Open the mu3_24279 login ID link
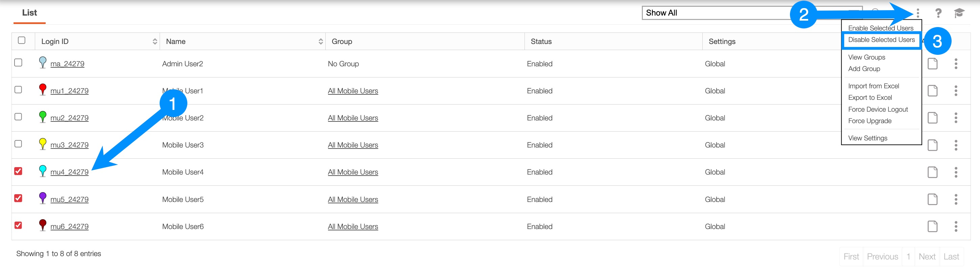 pyautogui.click(x=69, y=145)
